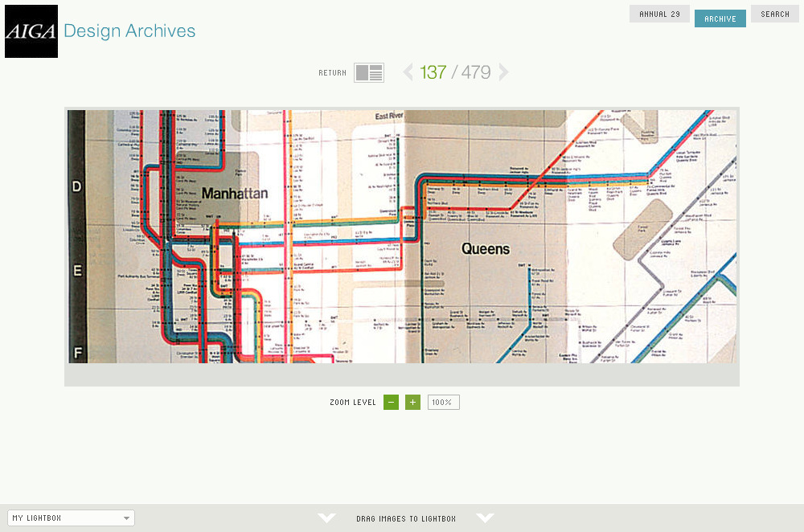Click the AIGA logo
The image size is (804, 532).
coord(31,31)
